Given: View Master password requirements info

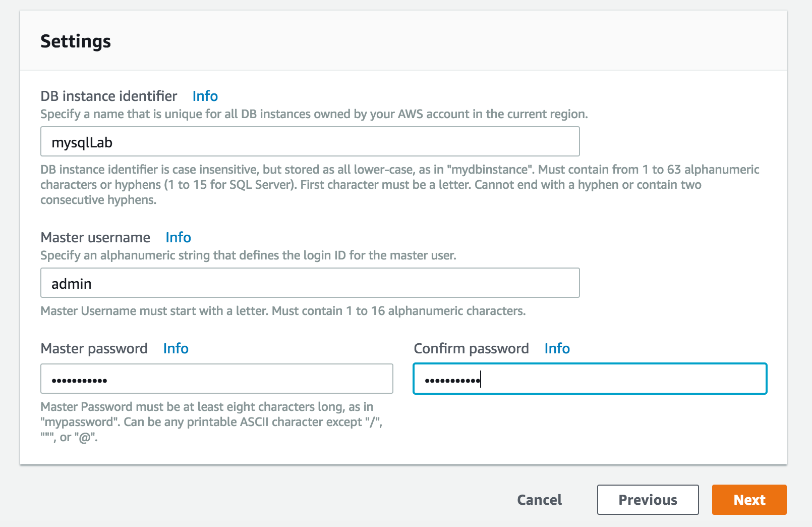Looking at the screenshot, I should (175, 348).
